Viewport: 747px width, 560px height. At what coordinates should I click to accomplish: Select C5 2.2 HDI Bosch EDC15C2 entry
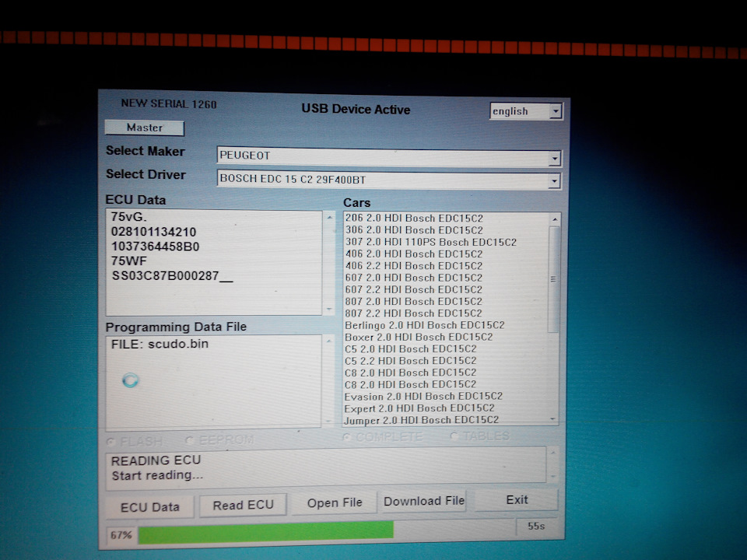tap(410, 360)
